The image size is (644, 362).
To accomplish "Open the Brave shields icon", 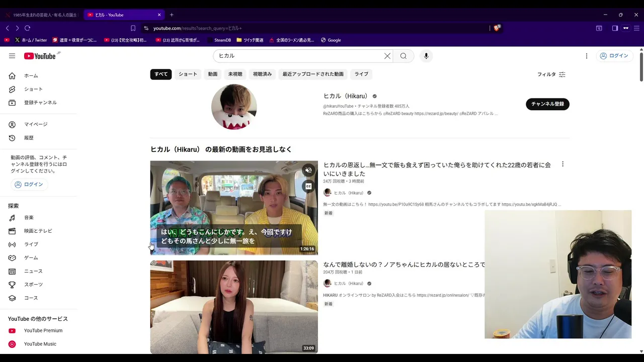I will [497, 28].
